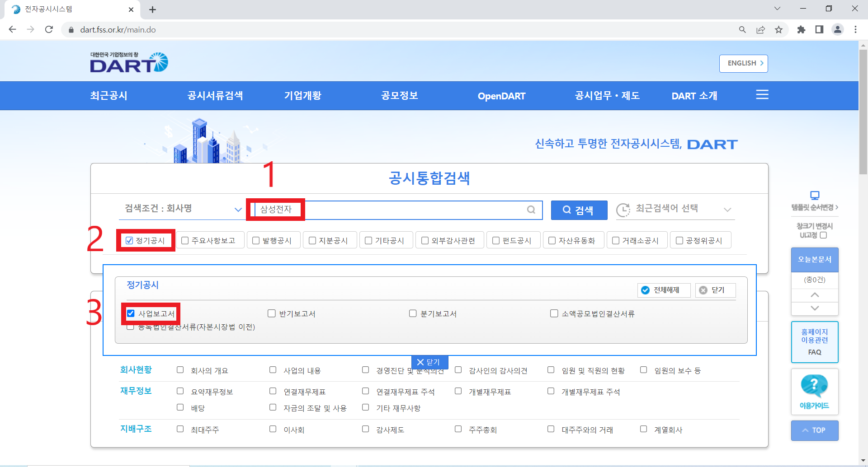Image resolution: width=868 pixels, height=467 pixels.
Task: Check the 회사의 개요 checkbox
Action: coord(180,369)
